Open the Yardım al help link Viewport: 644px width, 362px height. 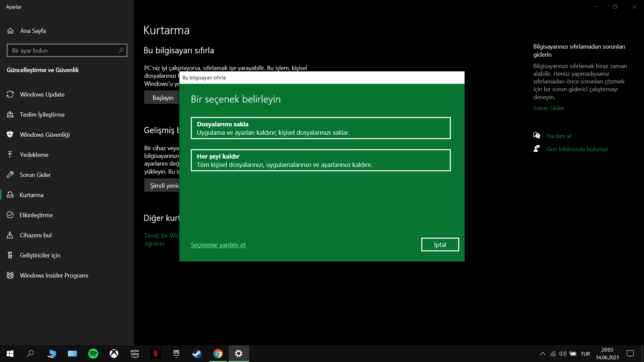click(558, 136)
